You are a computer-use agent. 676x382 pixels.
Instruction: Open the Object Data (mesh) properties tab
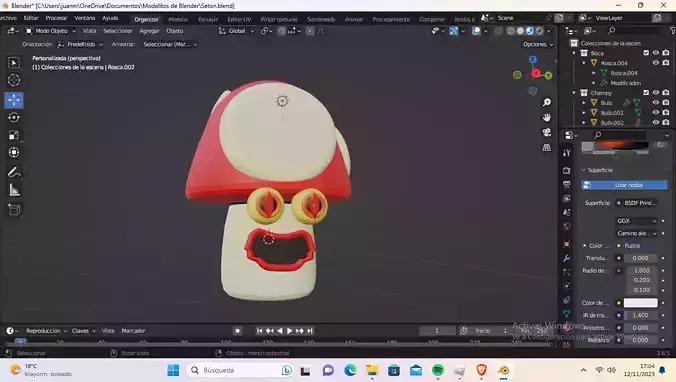click(x=566, y=314)
